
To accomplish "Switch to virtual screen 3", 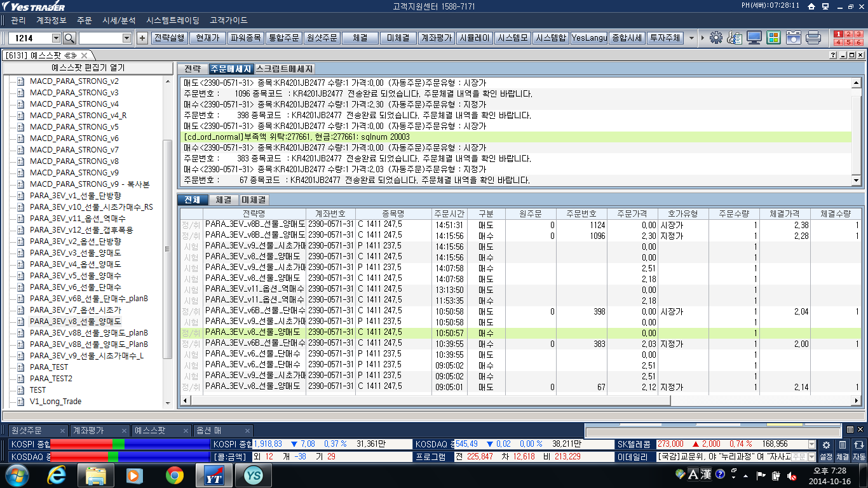I will coord(858,34).
